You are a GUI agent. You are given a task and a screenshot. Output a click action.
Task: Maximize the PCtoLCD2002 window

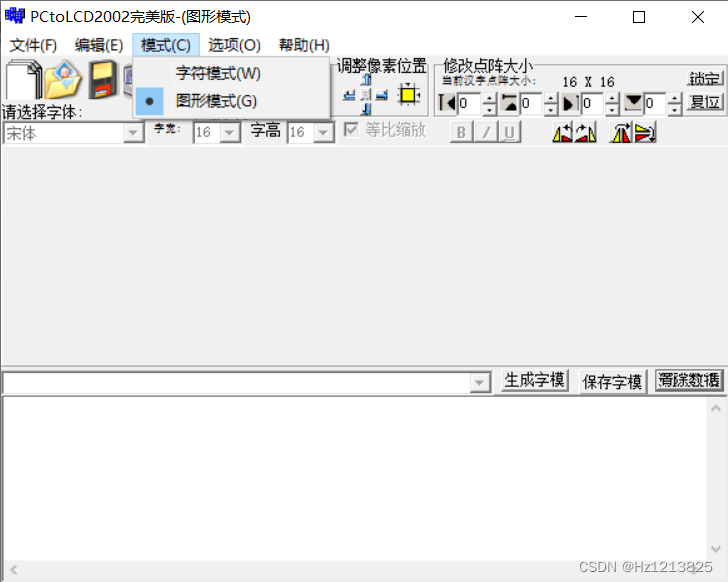tap(639, 17)
